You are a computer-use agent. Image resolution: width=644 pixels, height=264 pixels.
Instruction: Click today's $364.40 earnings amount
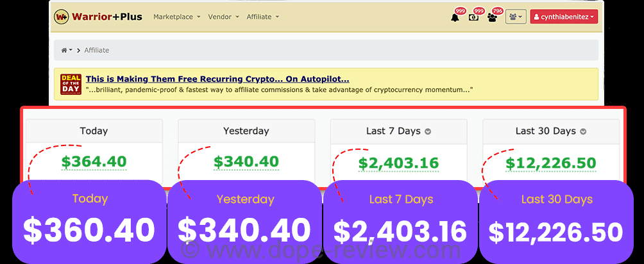tap(94, 161)
